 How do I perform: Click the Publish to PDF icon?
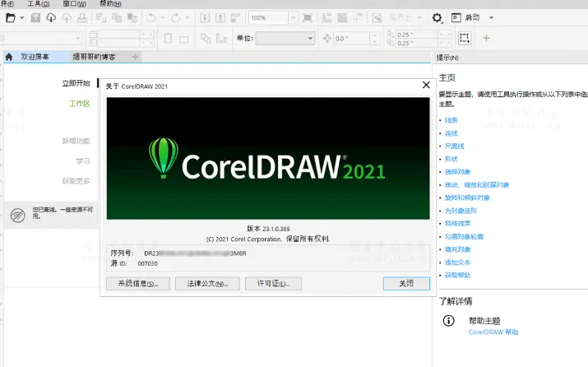(235, 17)
